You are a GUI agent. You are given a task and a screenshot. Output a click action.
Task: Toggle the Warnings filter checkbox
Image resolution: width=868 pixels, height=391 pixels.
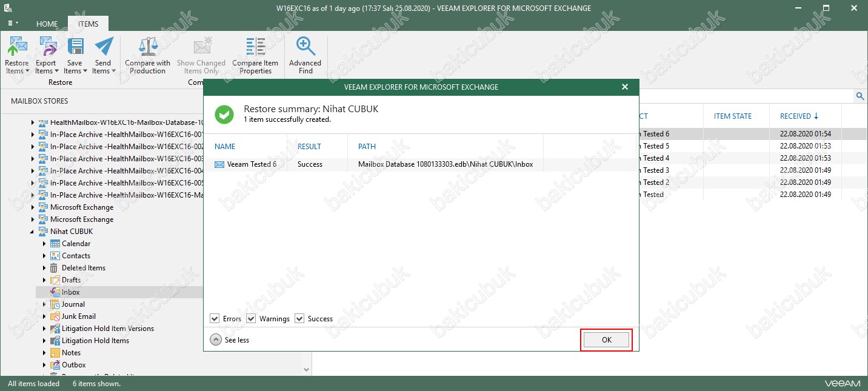point(251,318)
